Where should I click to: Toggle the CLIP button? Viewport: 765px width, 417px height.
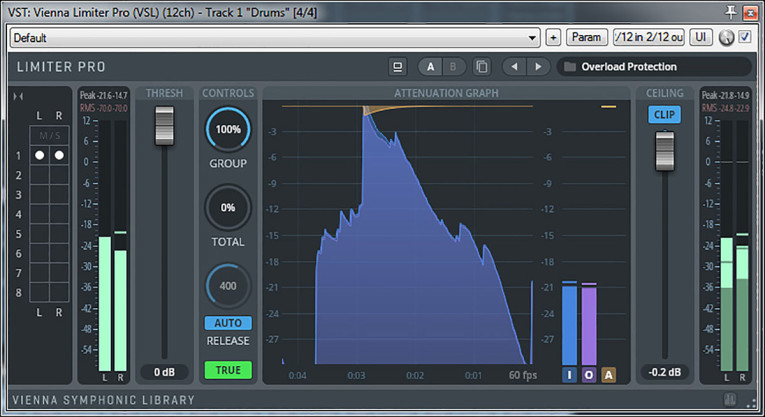tap(664, 115)
